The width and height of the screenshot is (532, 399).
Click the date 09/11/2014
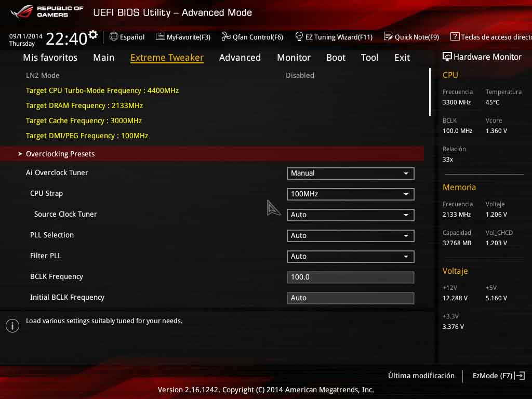[26, 36]
